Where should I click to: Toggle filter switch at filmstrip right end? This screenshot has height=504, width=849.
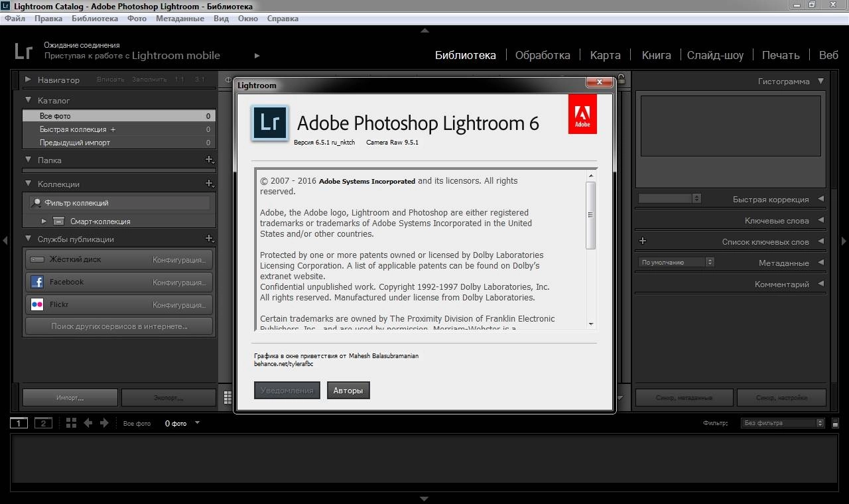(835, 423)
